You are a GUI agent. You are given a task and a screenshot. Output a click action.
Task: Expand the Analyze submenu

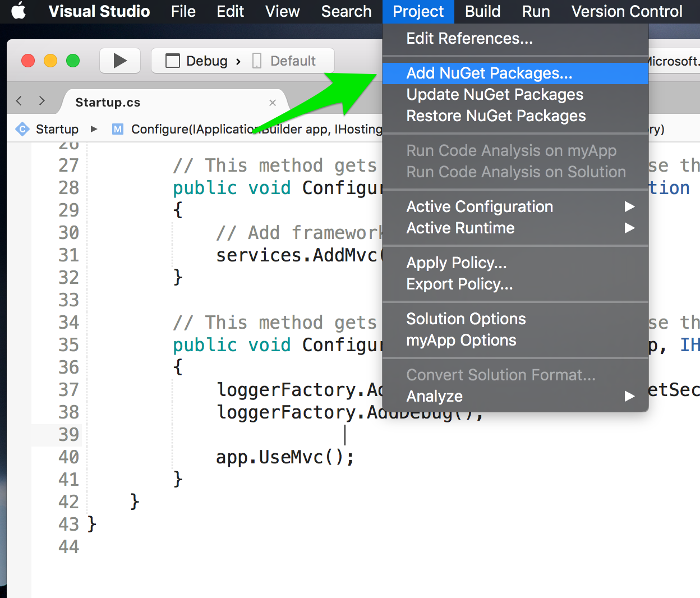[515, 396]
